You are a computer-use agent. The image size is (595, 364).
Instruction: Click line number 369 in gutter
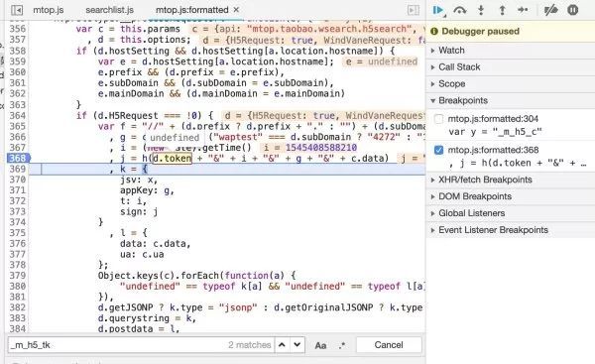pos(18,169)
